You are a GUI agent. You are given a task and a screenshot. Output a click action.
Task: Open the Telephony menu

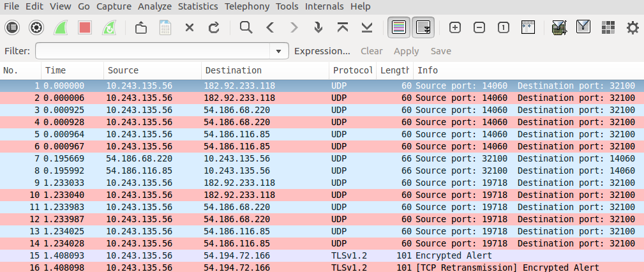(247, 6)
